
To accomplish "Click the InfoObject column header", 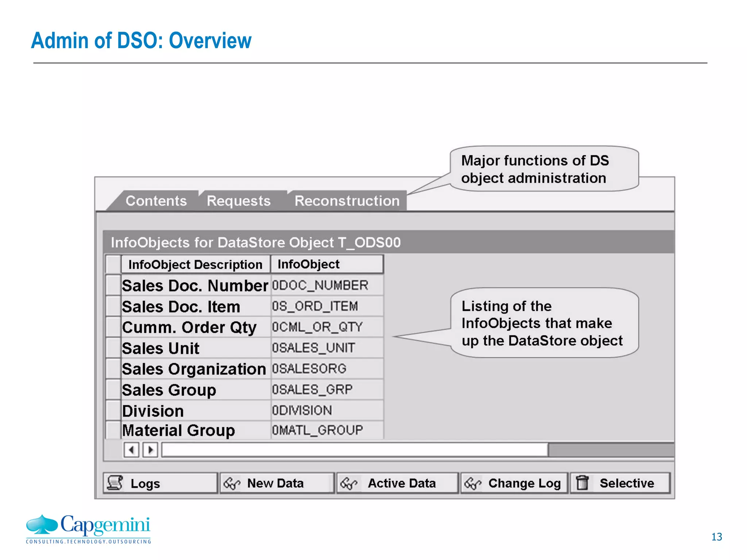I will point(327,264).
